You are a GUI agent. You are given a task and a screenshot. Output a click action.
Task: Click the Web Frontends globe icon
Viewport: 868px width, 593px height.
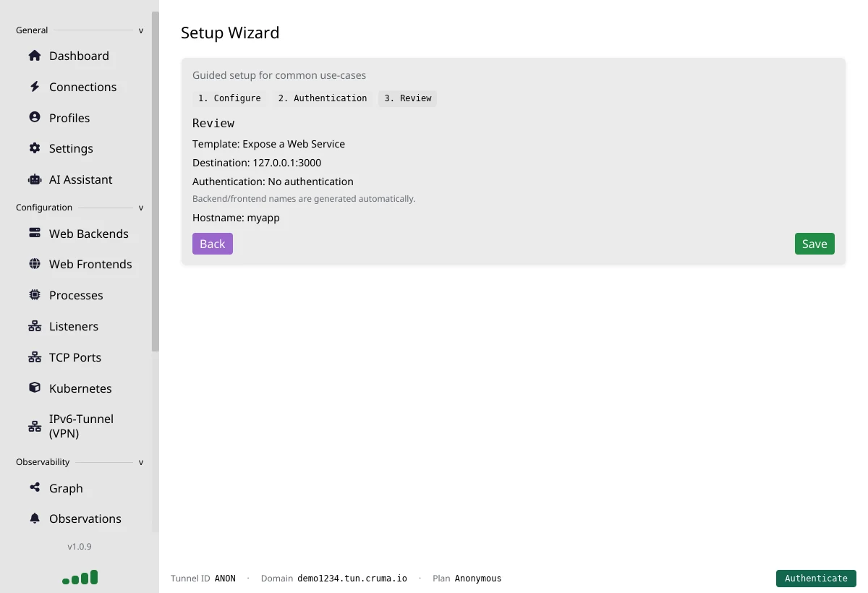click(x=35, y=264)
